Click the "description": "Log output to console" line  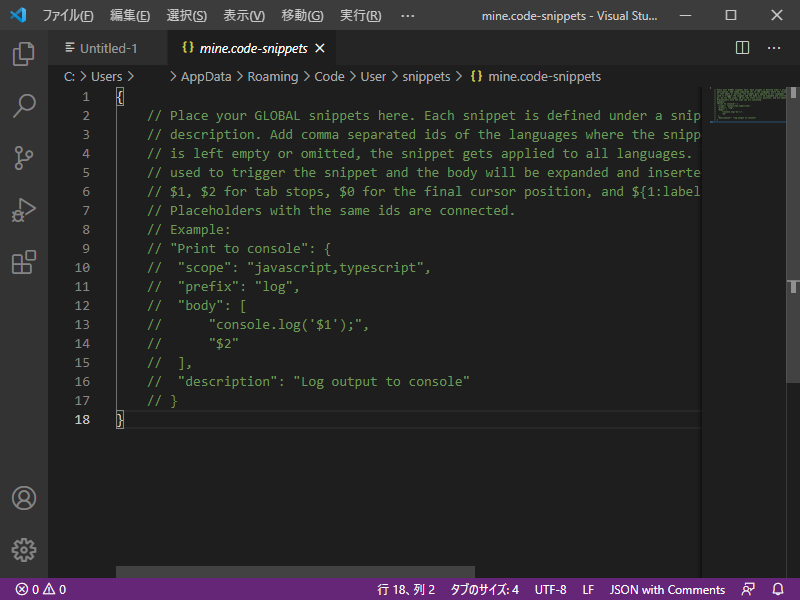308,382
